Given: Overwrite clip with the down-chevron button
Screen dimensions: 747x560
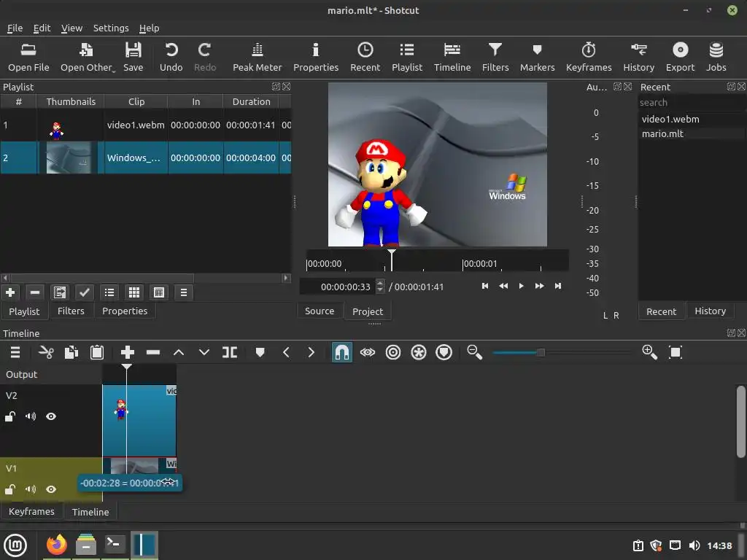Looking at the screenshot, I should pos(204,352).
